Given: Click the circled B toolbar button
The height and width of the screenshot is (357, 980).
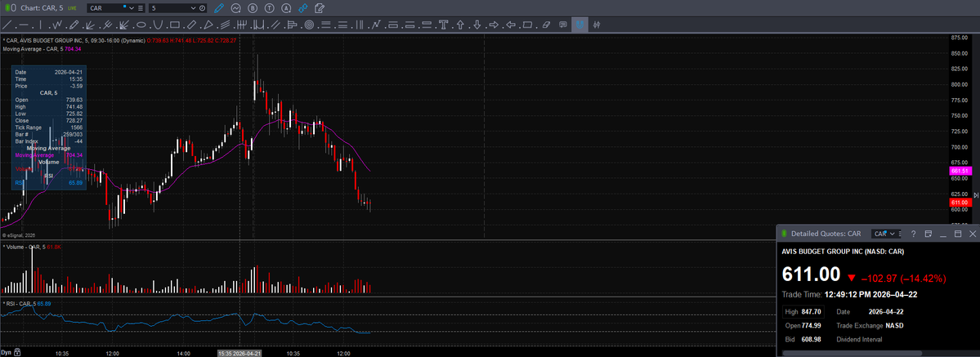Looking at the screenshot, I should tap(253, 8).
